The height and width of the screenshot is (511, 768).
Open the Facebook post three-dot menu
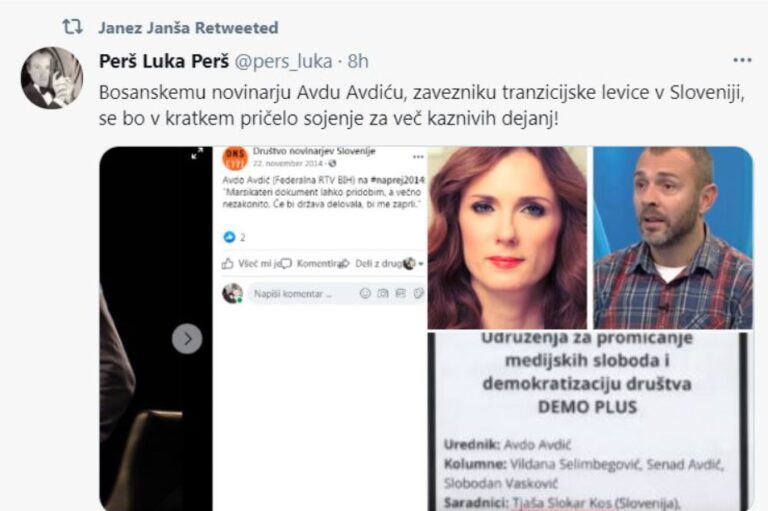pos(418,157)
